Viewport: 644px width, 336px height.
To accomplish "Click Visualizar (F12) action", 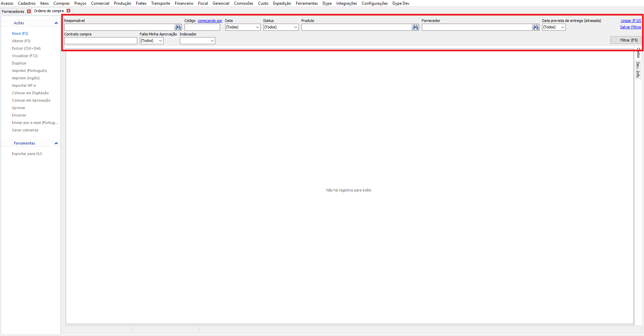I will click(25, 56).
